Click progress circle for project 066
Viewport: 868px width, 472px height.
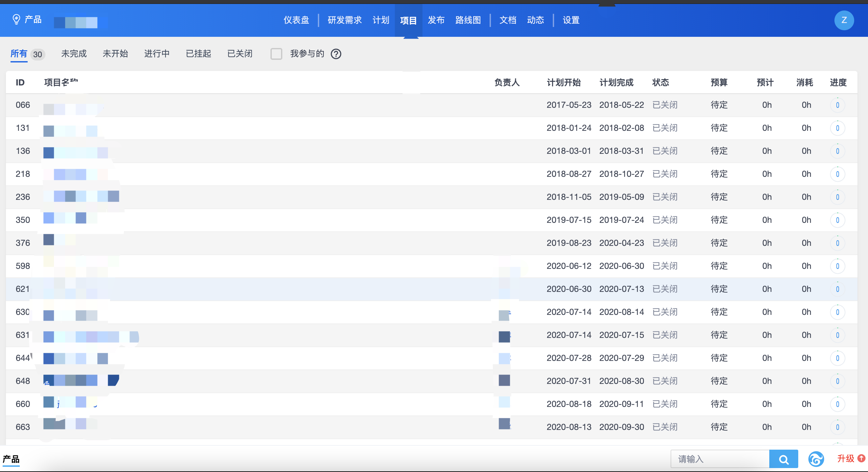tap(837, 105)
